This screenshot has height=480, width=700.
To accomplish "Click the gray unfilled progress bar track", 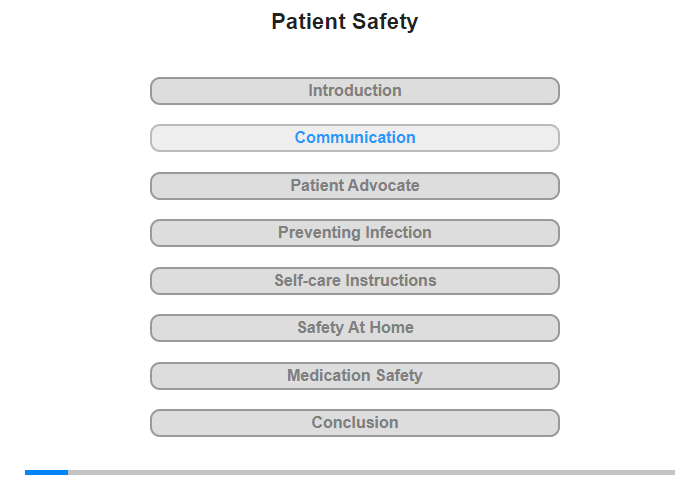I will click(x=371, y=472).
